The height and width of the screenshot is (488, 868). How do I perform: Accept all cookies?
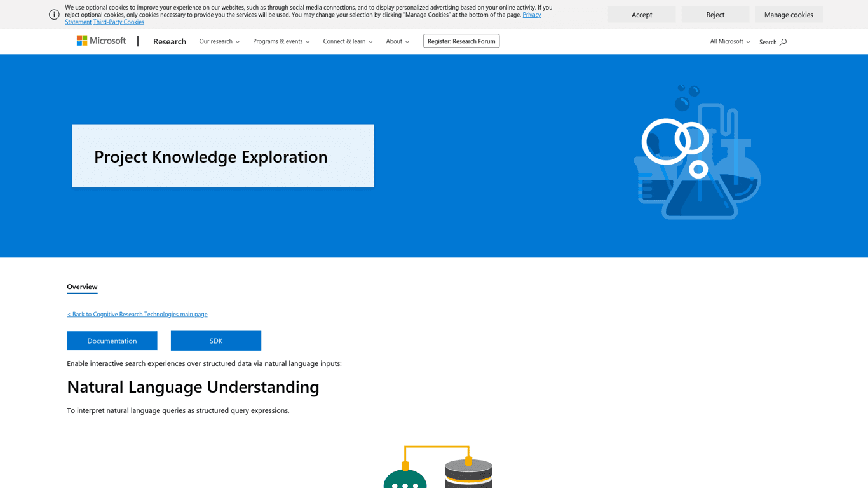pos(642,14)
